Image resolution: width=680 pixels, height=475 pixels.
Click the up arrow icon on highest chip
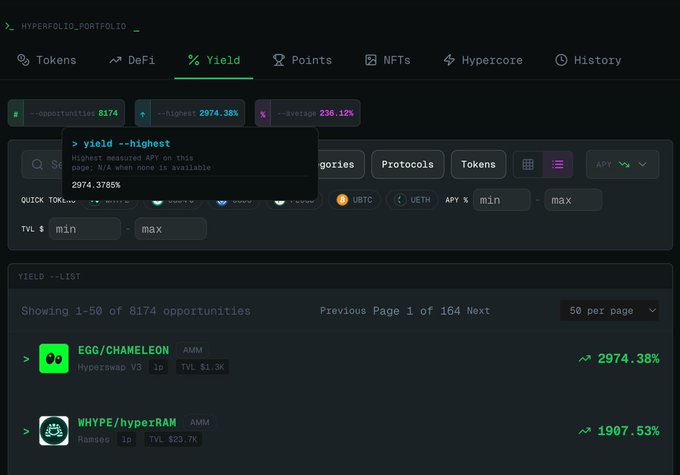pyautogui.click(x=143, y=115)
